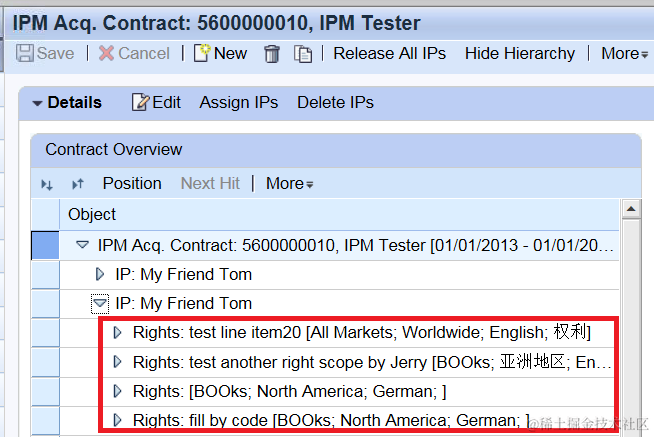The height and width of the screenshot is (437, 654).
Task: Open the top toolbar More menu
Action: (624, 53)
